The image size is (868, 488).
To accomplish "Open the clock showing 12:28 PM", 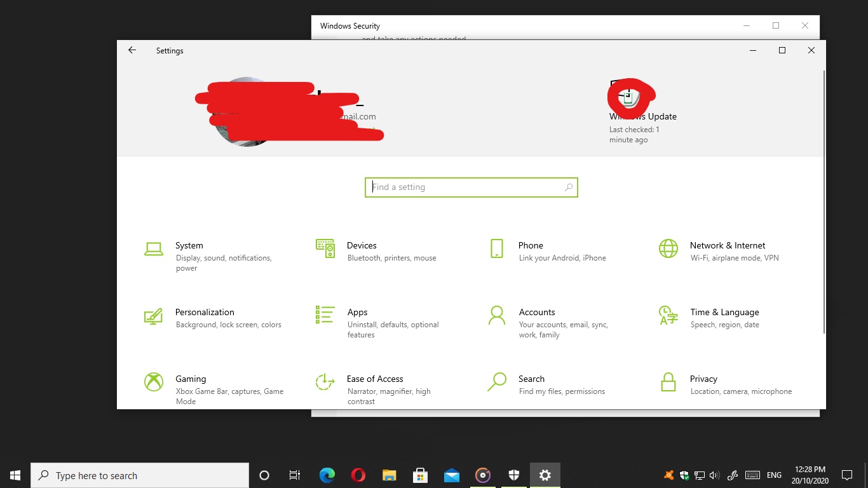I will [810, 475].
